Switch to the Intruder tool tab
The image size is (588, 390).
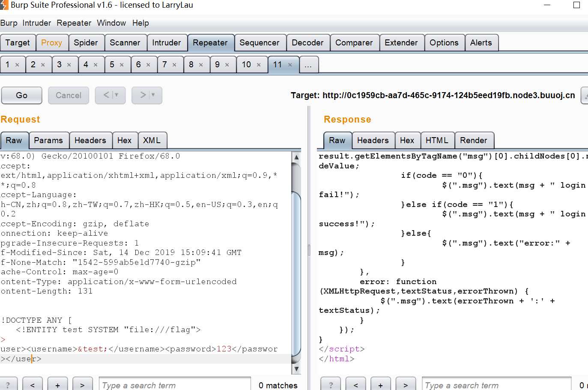point(167,43)
